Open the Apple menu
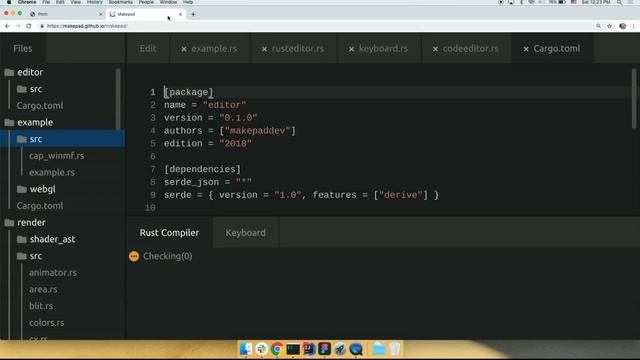 pyautogui.click(x=9, y=2)
